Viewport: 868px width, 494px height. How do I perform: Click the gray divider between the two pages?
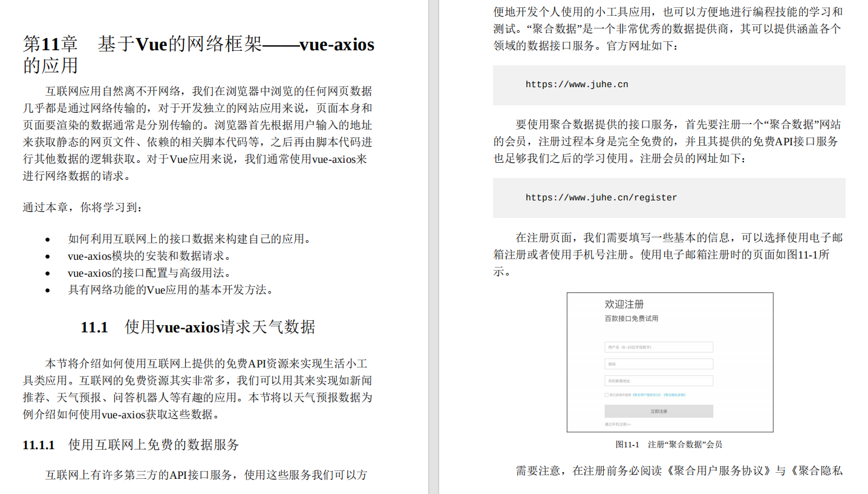click(x=431, y=247)
